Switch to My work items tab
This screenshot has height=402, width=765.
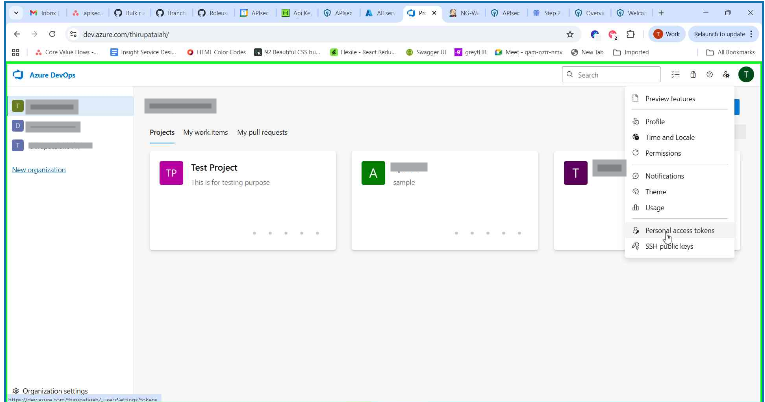[x=205, y=132]
